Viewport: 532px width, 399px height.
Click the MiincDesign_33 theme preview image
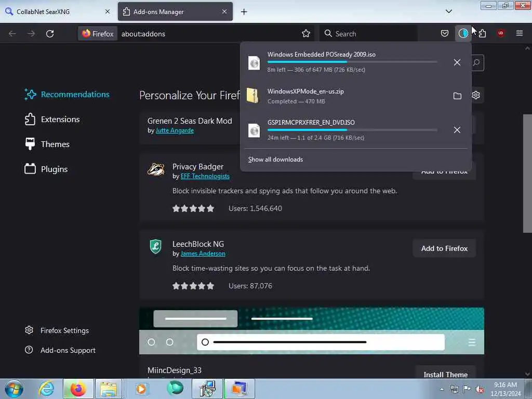312,331
